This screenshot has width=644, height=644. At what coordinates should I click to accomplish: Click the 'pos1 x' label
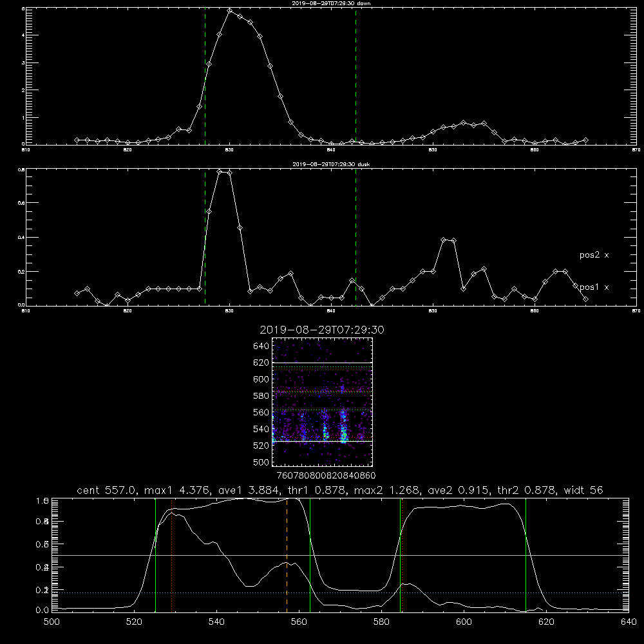pyautogui.click(x=594, y=287)
